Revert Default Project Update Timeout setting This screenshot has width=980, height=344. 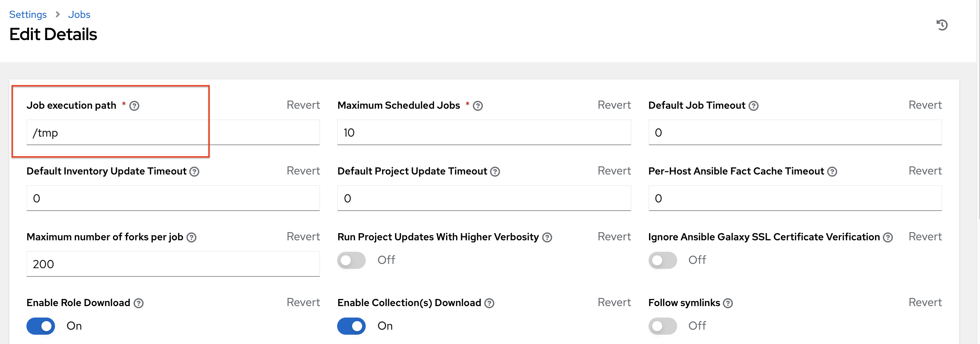click(614, 171)
